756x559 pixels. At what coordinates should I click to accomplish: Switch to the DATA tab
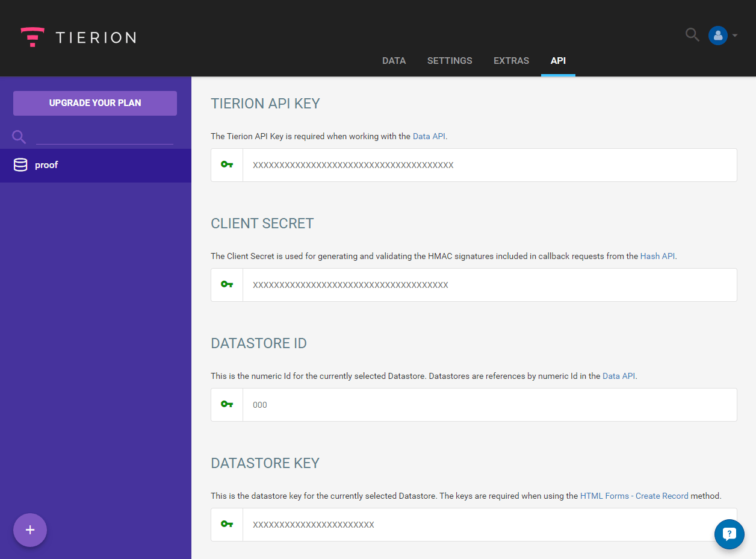(x=394, y=60)
